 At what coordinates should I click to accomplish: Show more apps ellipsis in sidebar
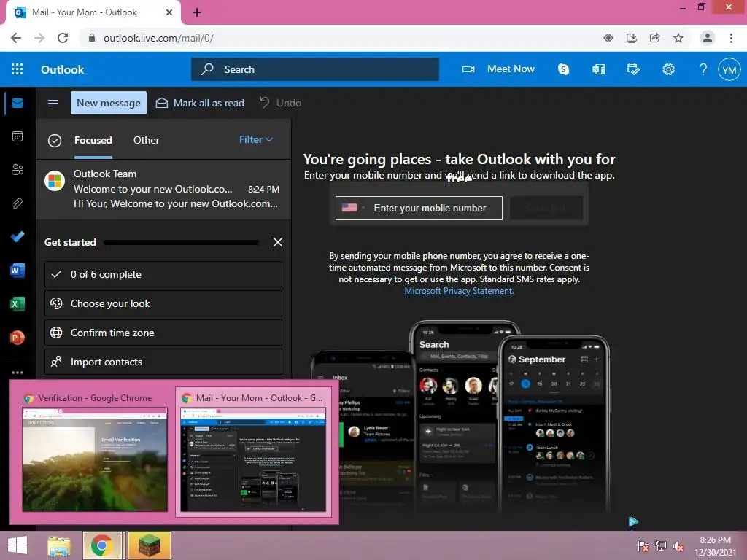(18, 373)
